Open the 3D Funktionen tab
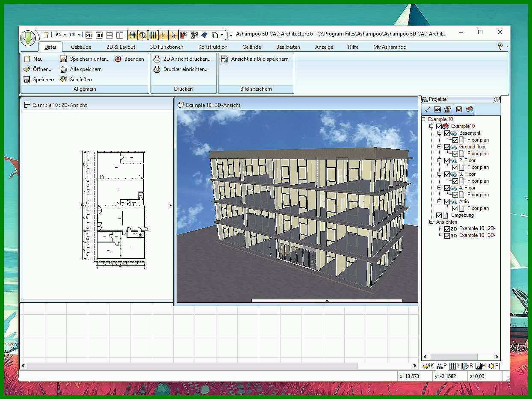 166,47
